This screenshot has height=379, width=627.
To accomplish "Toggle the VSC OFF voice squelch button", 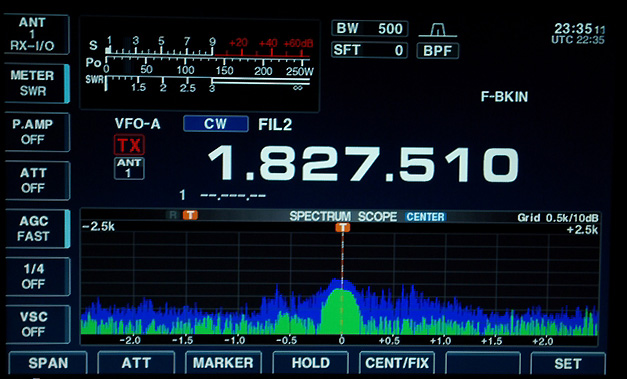I will coord(37,324).
